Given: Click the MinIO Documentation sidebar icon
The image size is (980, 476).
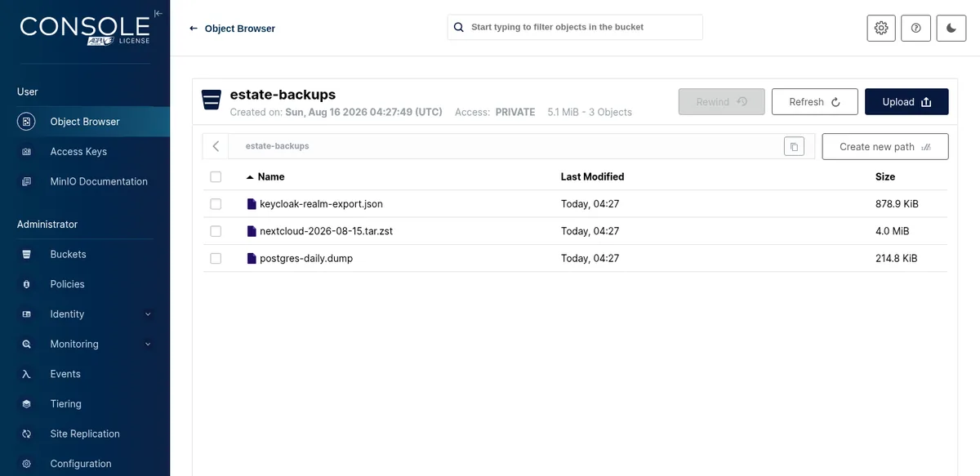Looking at the screenshot, I should tap(27, 181).
